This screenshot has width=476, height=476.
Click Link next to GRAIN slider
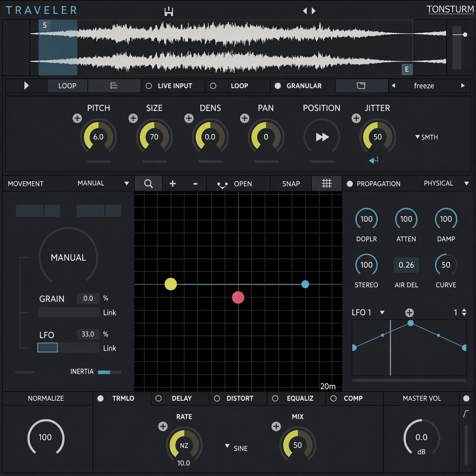(x=110, y=313)
